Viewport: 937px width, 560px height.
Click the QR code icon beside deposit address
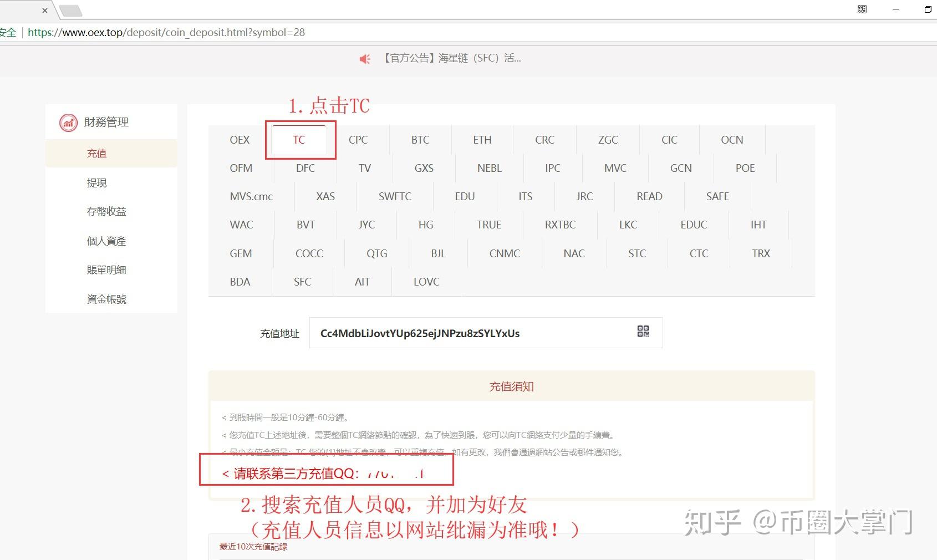click(x=643, y=332)
